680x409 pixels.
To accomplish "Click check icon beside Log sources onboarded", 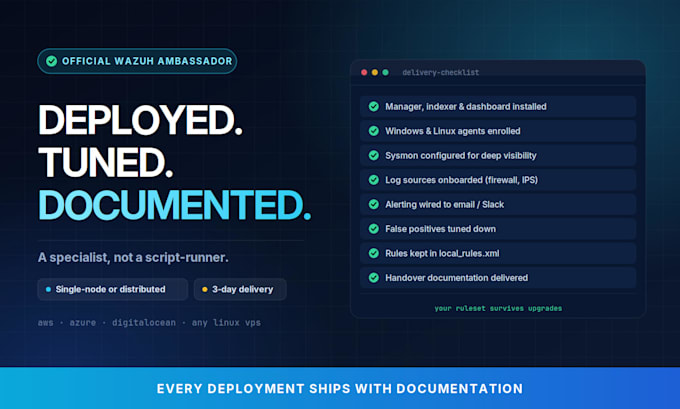I will pos(373,180).
